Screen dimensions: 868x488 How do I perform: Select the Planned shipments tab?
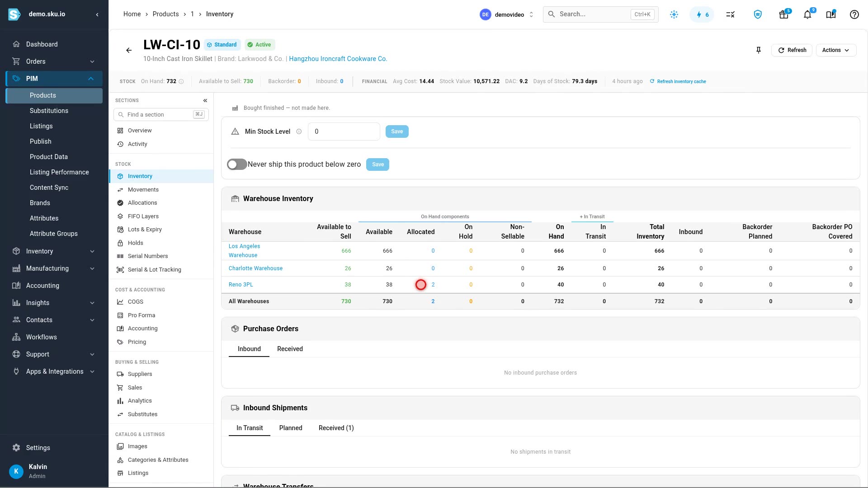(291, 428)
